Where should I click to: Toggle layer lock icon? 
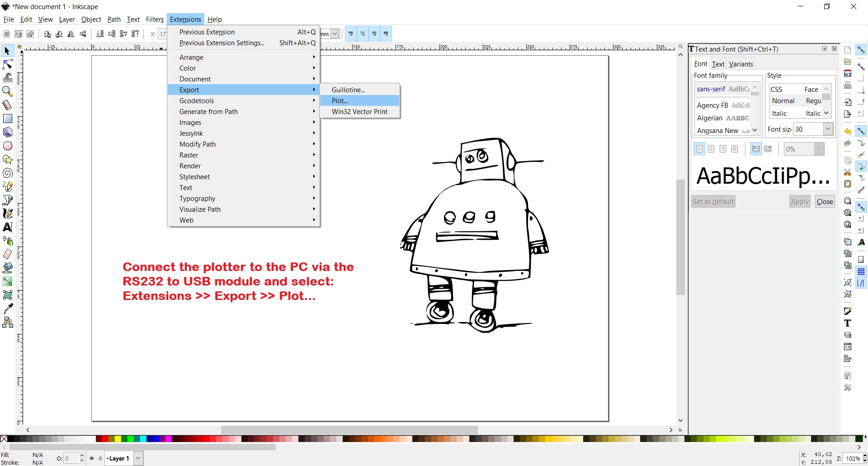click(100, 458)
